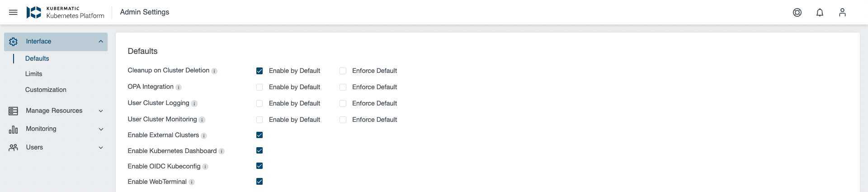Enable User Cluster Monitoring by default
868x192 pixels.
coord(259,120)
